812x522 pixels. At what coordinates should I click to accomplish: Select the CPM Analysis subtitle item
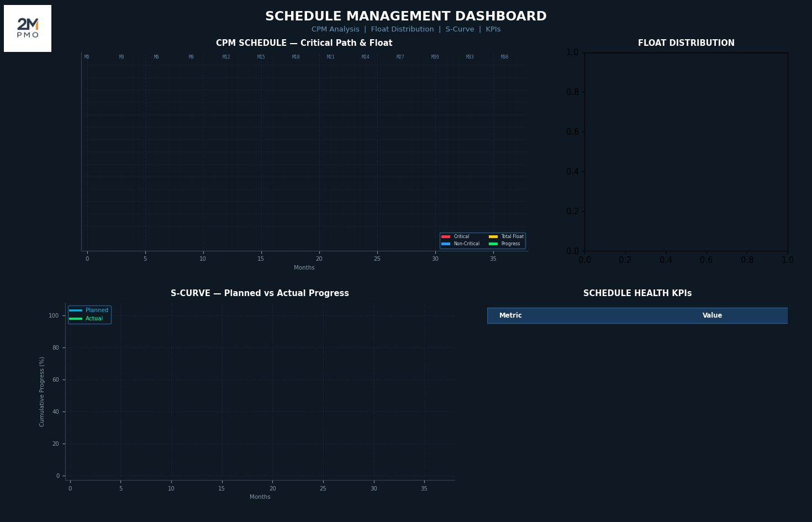pyautogui.click(x=335, y=30)
